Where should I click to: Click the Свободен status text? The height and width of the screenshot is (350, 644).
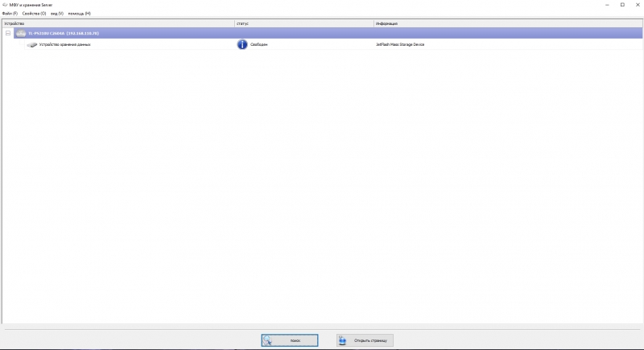pyautogui.click(x=259, y=45)
